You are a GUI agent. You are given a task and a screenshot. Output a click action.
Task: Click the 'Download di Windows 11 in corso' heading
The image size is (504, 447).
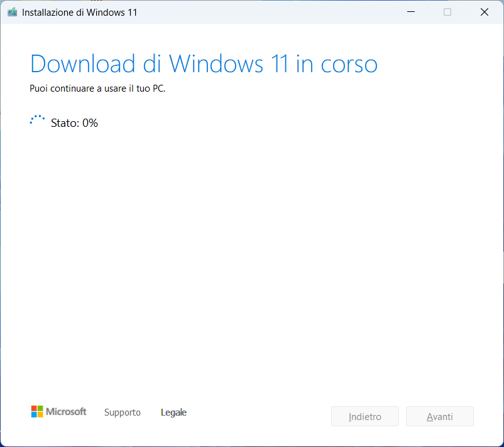(x=204, y=64)
